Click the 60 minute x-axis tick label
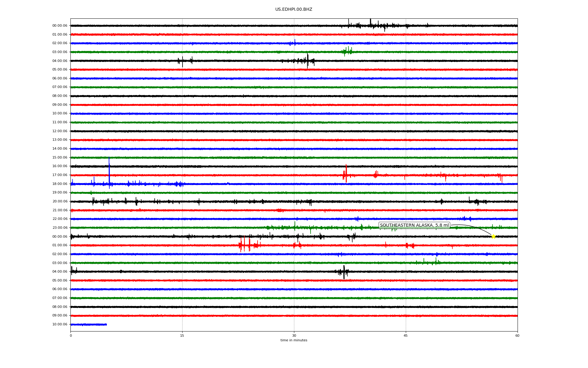The height and width of the screenshot is (368, 588). [517, 335]
